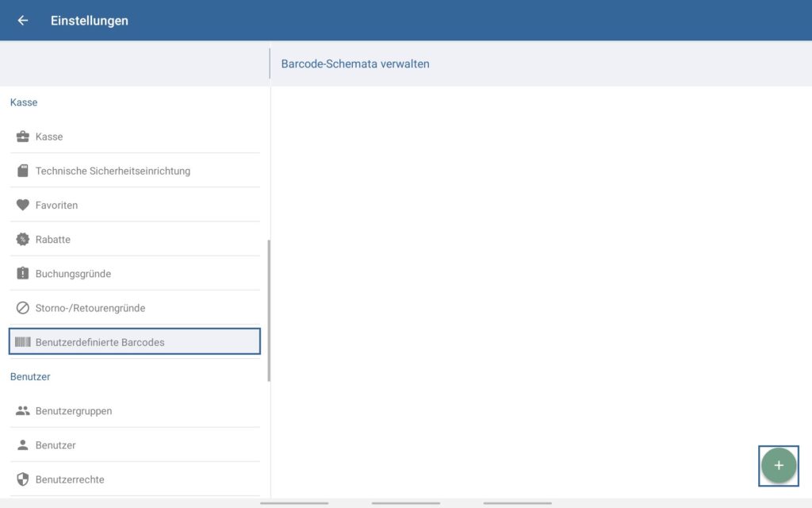Click the clipboard icon next to Buchungsgründe
Image resolution: width=812 pixels, height=508 pixels.
tap(23, 274)
